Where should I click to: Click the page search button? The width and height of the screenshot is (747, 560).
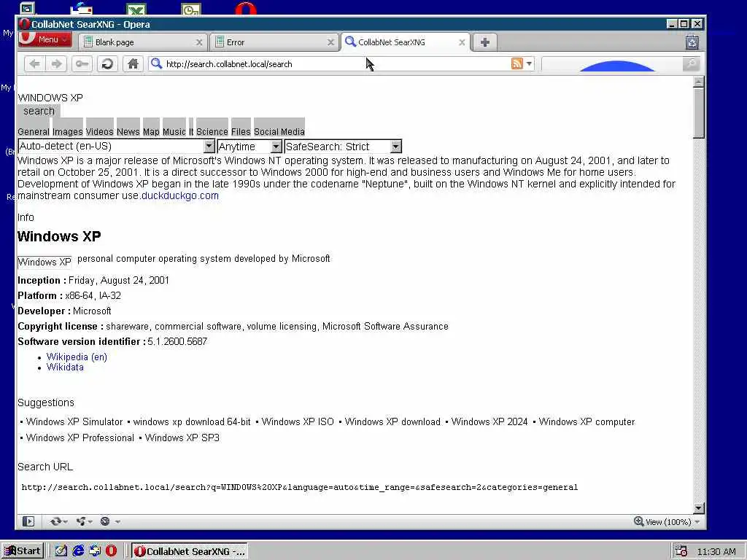(39, 111)
